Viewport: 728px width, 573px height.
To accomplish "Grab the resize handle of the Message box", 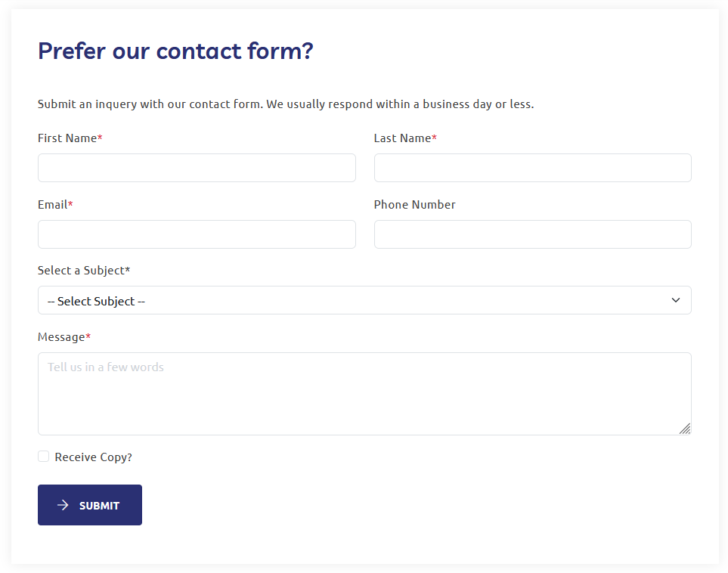I will point(684,429).
